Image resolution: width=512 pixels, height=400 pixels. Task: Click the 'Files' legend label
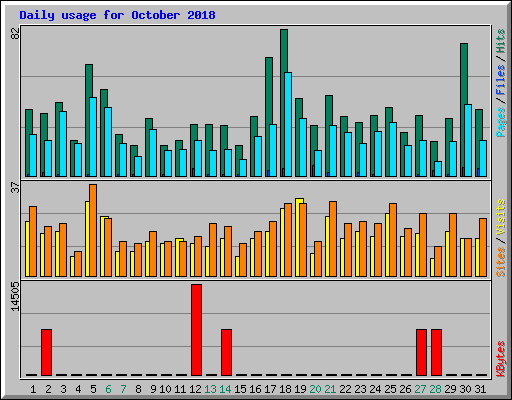[x=501, y=80]
